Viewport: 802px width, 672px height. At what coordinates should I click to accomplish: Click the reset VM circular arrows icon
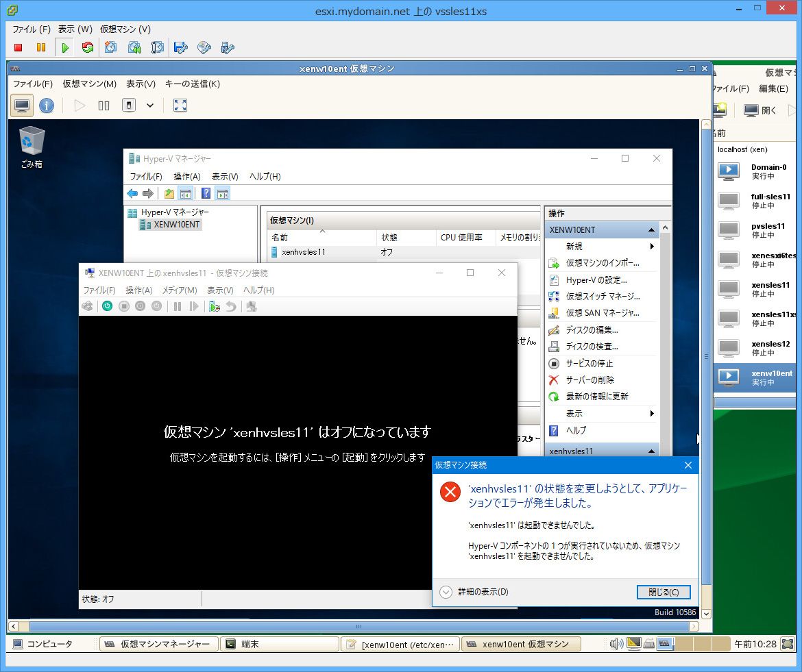(88, 47)
